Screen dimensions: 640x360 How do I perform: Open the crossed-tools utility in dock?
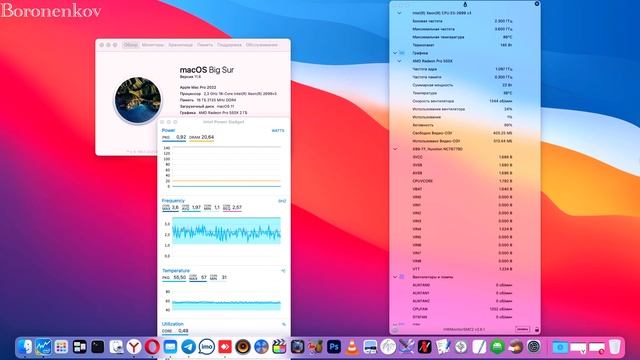[x=406, y=347]
